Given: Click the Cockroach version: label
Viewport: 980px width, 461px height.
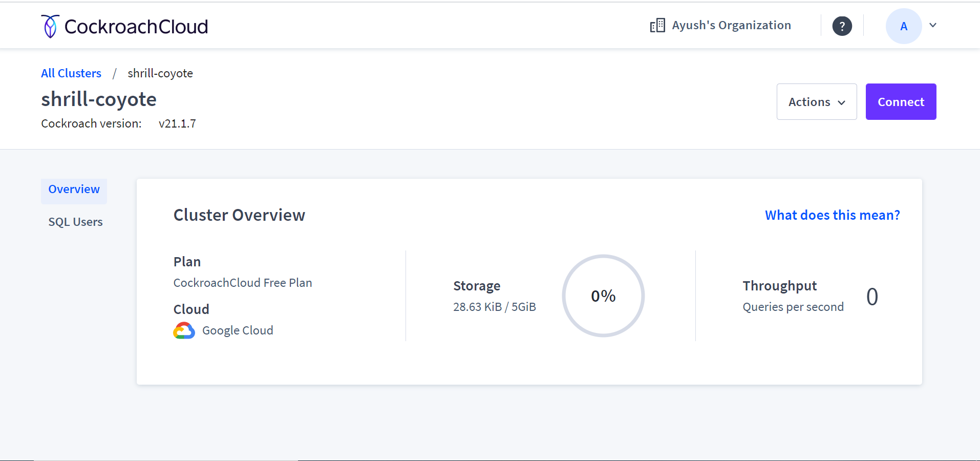Looking at the screenshot, I should click(x=91, y=123).
